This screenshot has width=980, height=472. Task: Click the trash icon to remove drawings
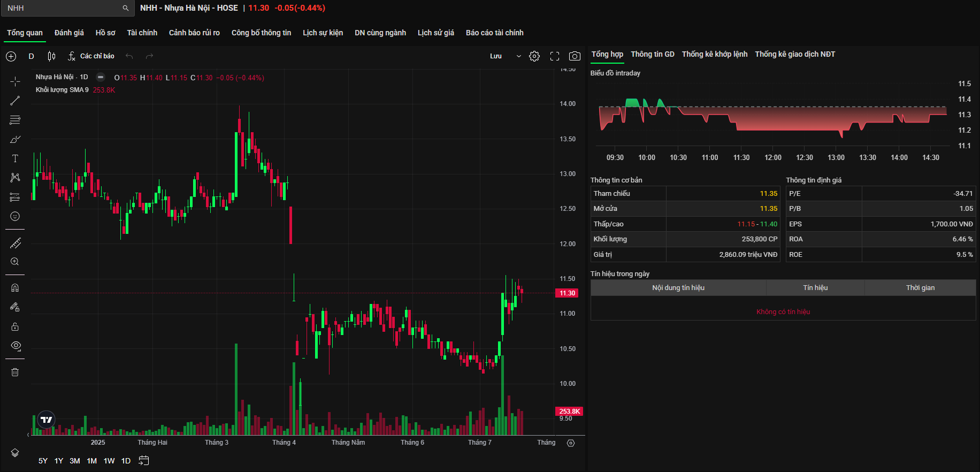pos(15,372)
